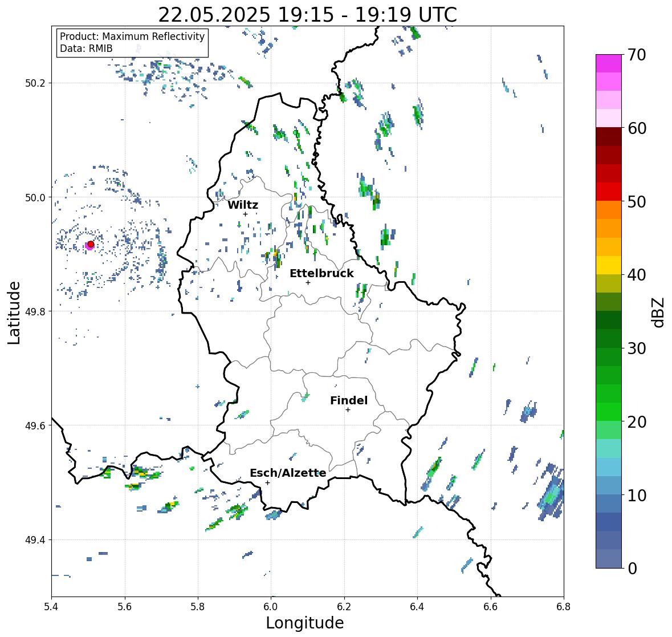Click the 'Product: Maximum Reflectivity' legend text

132,36
